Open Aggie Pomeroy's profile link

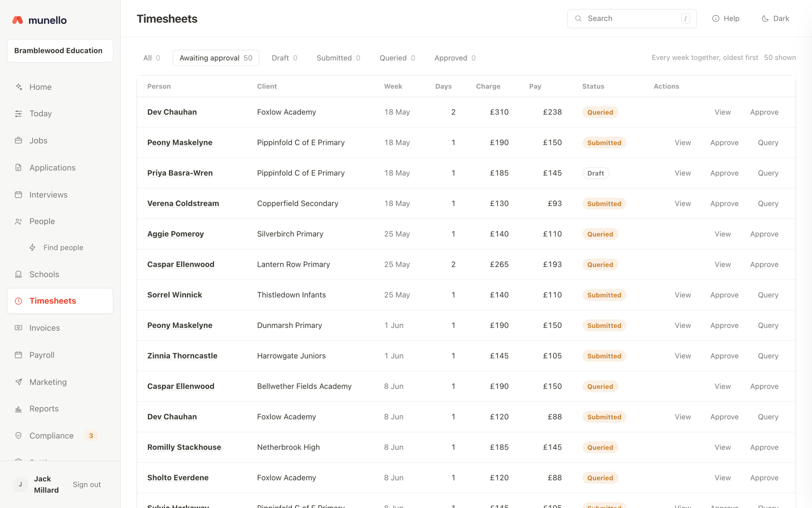tap(175, 234)
